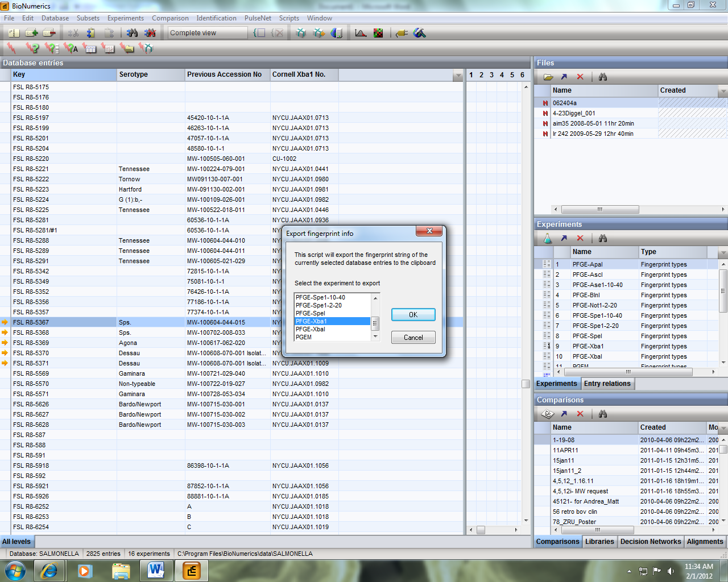This screenshot has height=582, width=728.
Task: Toggle selection arrow for entry FSL R8-5368
Action: tap(5, 332)
